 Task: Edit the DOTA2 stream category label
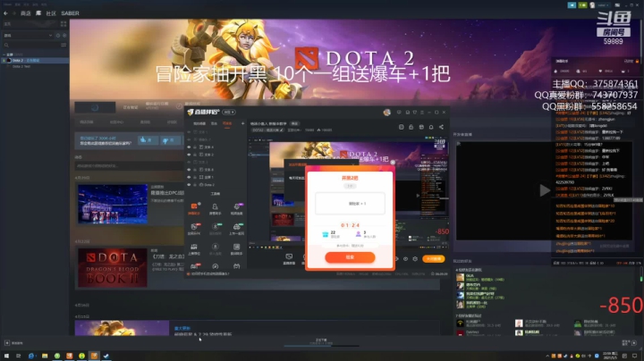point(267,130)
